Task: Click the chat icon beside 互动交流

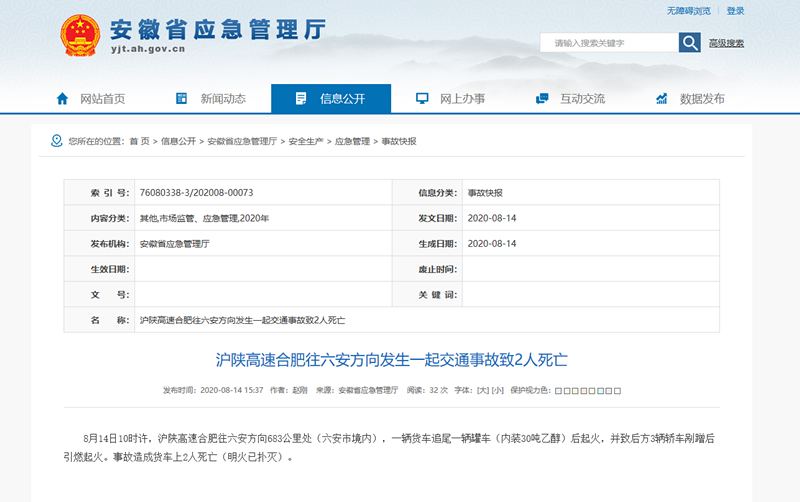Action: 542,98
